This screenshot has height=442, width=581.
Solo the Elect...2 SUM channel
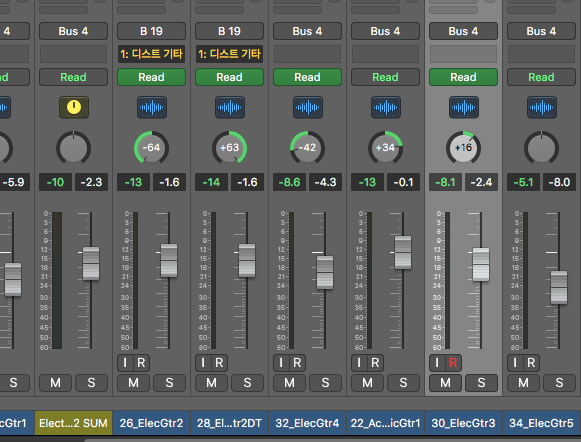pos(92,383)
